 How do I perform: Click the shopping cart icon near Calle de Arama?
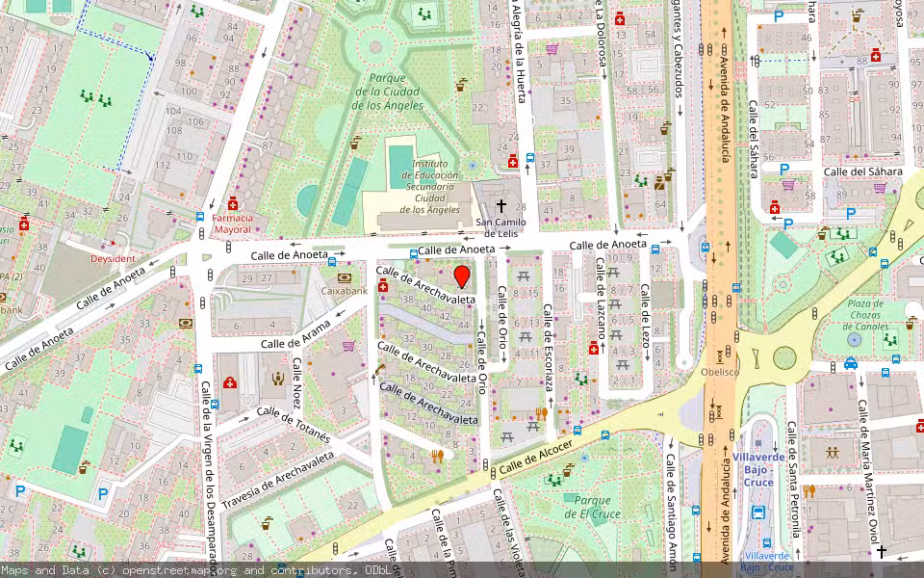click(347, 346)
